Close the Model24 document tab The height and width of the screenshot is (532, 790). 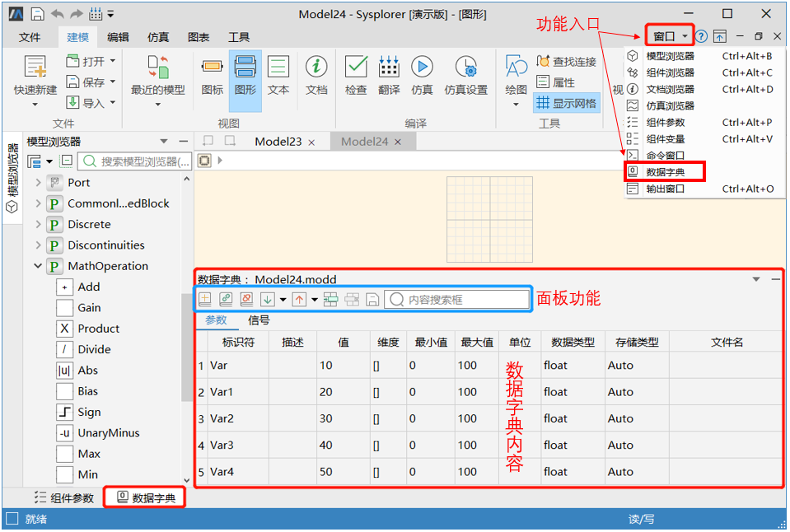point(398,142)
